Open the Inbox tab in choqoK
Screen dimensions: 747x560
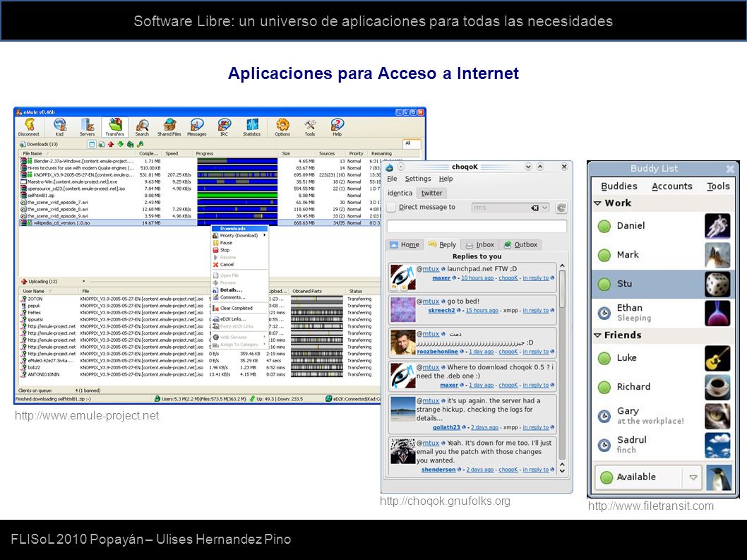tap(480, 244)
